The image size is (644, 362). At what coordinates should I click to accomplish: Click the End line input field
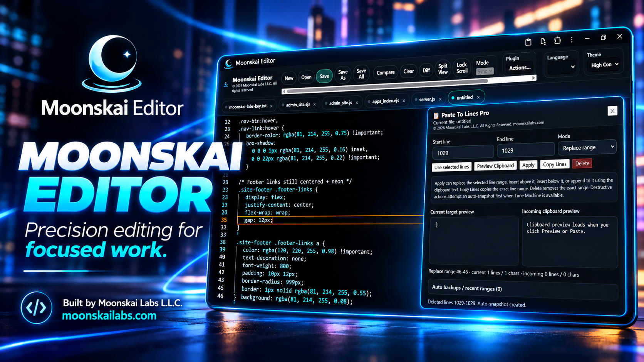526,150
